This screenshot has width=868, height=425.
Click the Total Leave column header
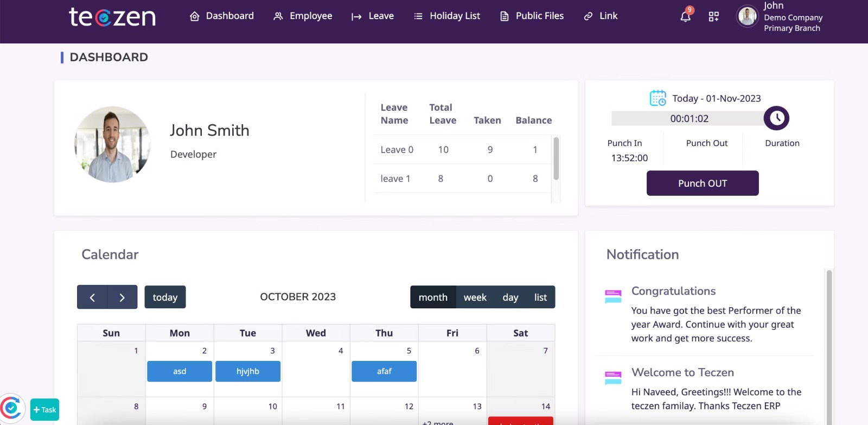pos(443,114)
